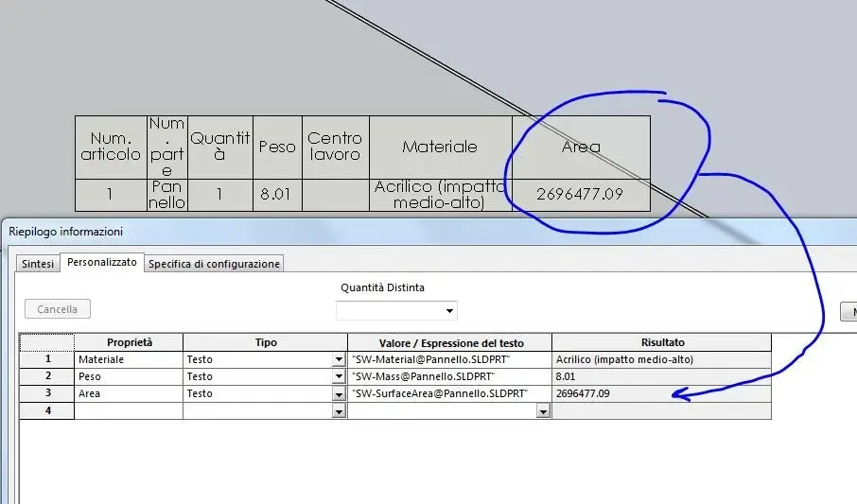This screenshot has height=504, width=857.
Task: Select row header number 2
Action: point(47,376)
